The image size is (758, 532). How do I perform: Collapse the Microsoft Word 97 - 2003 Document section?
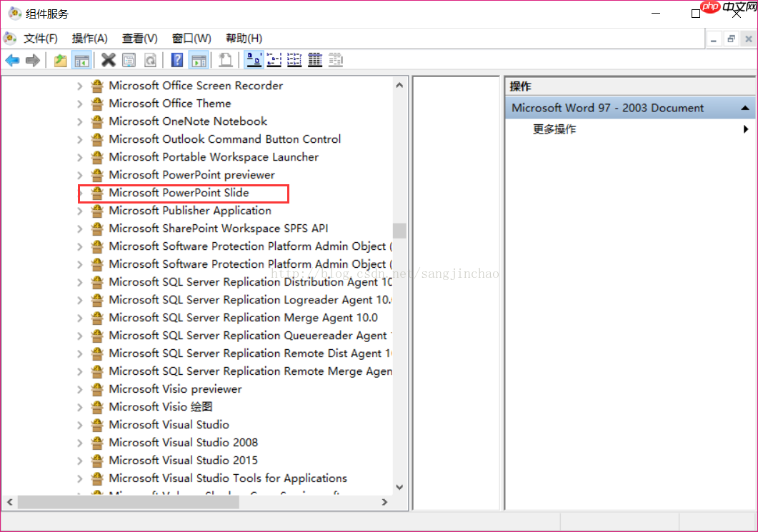(745, 108)
